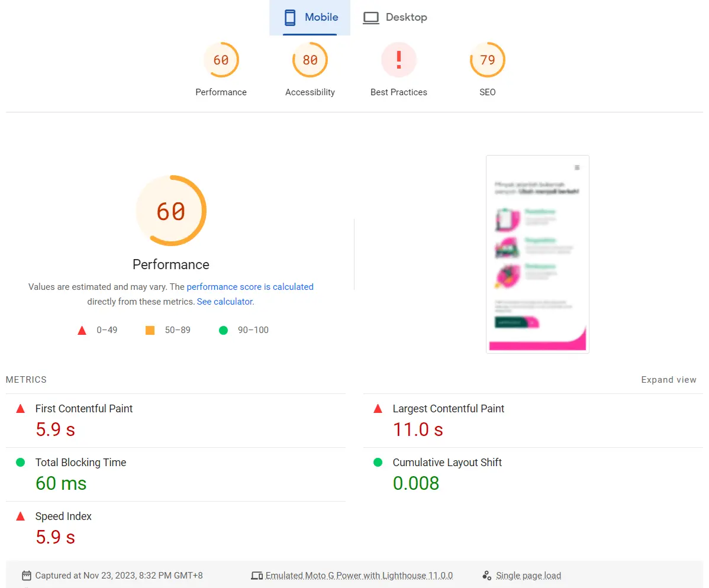Open the performance score is calculated link
Image resolution: width=709 pixels, height=588 pixels.
pyautogui.click(x=250, y=287)
